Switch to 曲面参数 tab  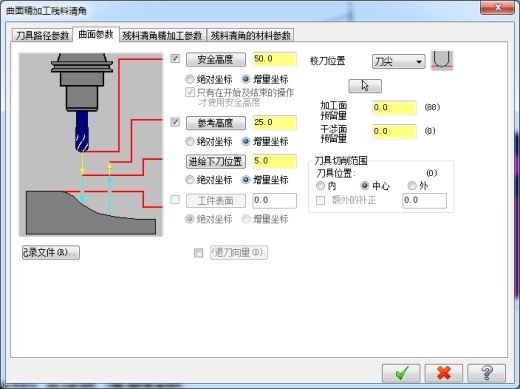[x=96, y=34]
